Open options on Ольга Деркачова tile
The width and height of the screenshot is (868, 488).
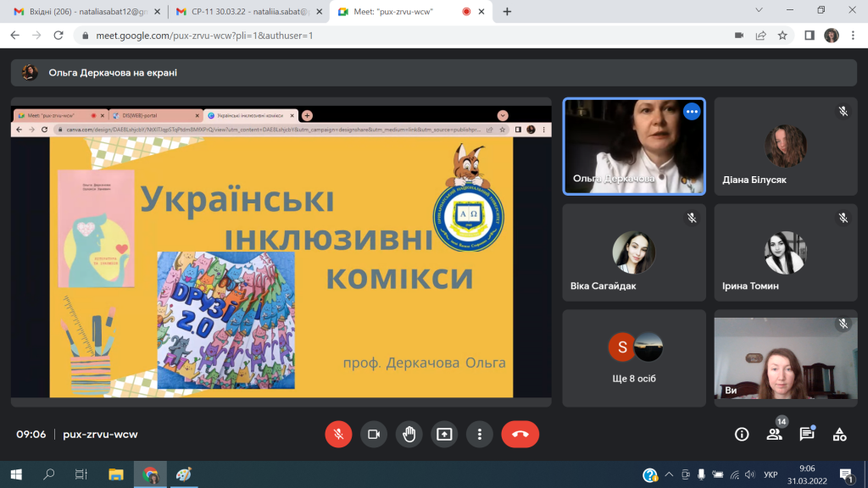[692, 111]
